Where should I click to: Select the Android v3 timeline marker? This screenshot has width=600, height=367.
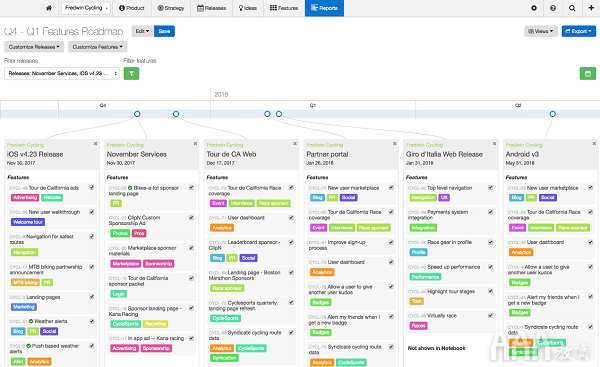(x=553, y=114)
